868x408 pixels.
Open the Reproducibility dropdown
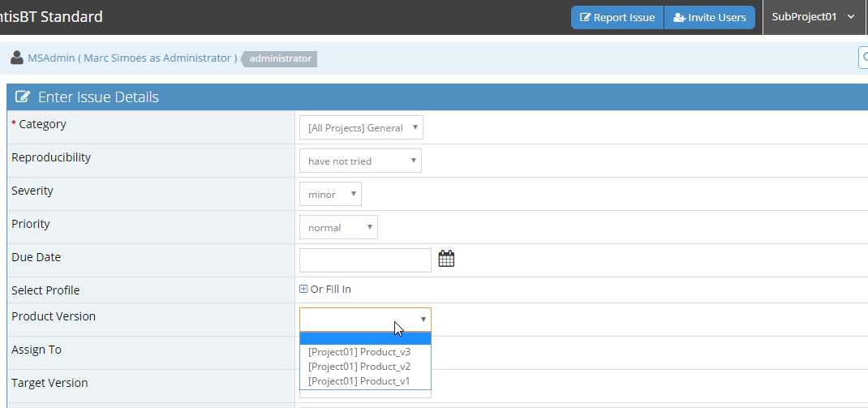[360, 161]
